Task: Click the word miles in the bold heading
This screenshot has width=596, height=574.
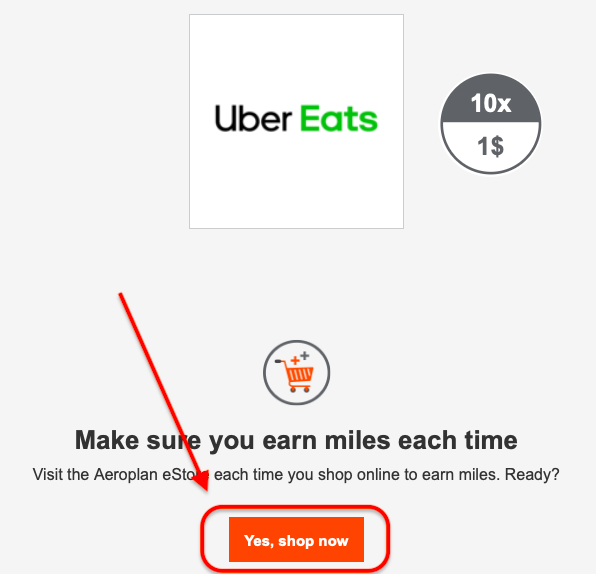Action: [x=358, y=440]
